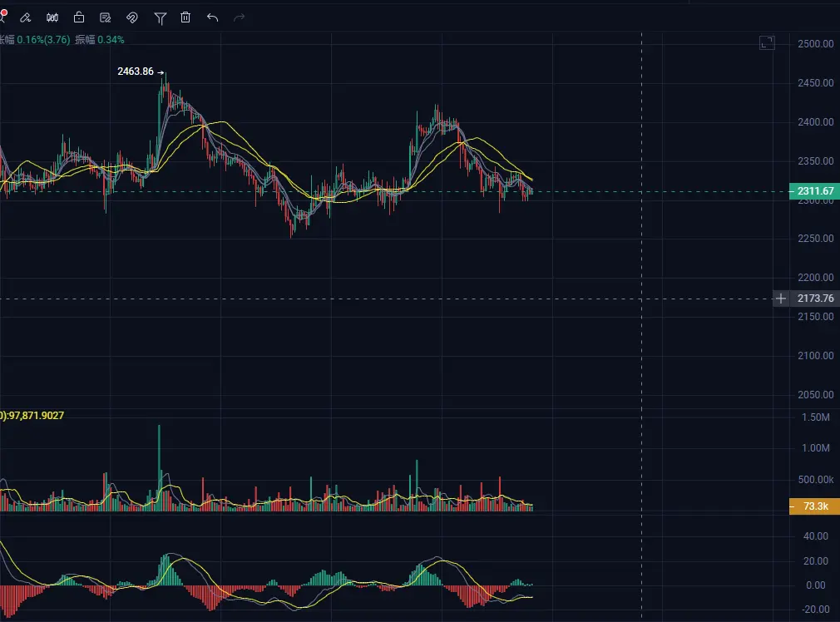
Task: Click the 500.00k volume axis label
Action: [x=815, y=480]
